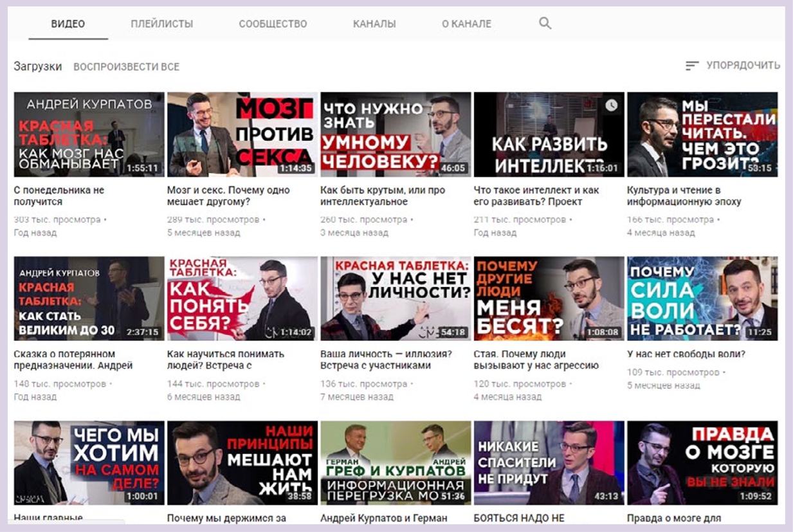Click the channel search magnifier icon
This screenshot has height=532, width=793.
coord(545,24)
